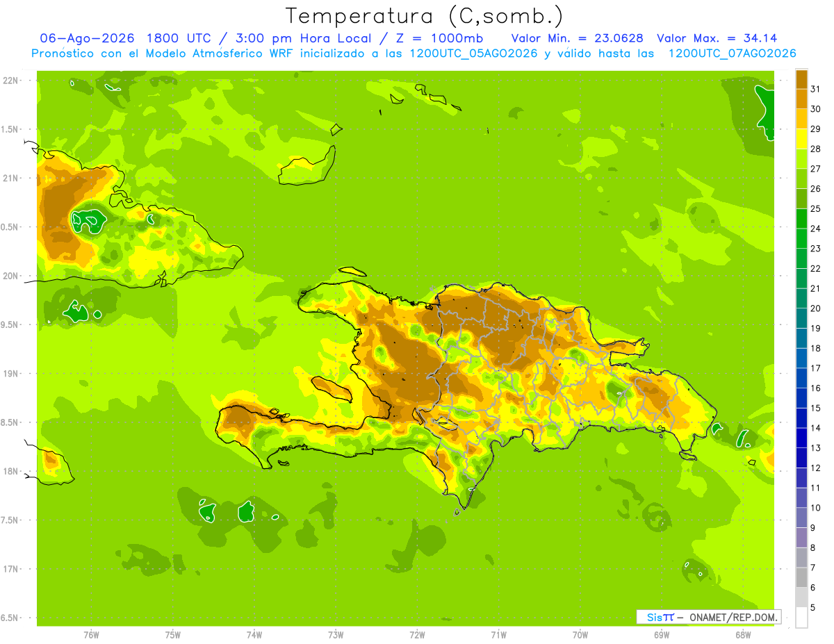
Task: Select the "Valor Min. = 23.0628" text
Action: (x=577, y=38)
